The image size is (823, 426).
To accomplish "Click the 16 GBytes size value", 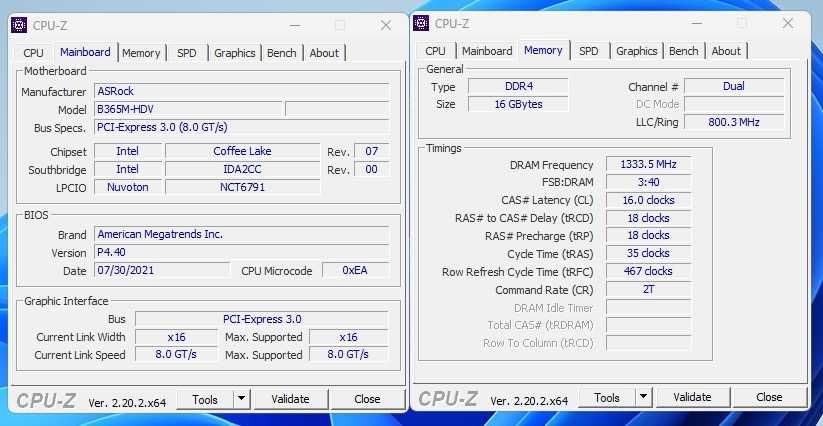I will tap(519, 104).
